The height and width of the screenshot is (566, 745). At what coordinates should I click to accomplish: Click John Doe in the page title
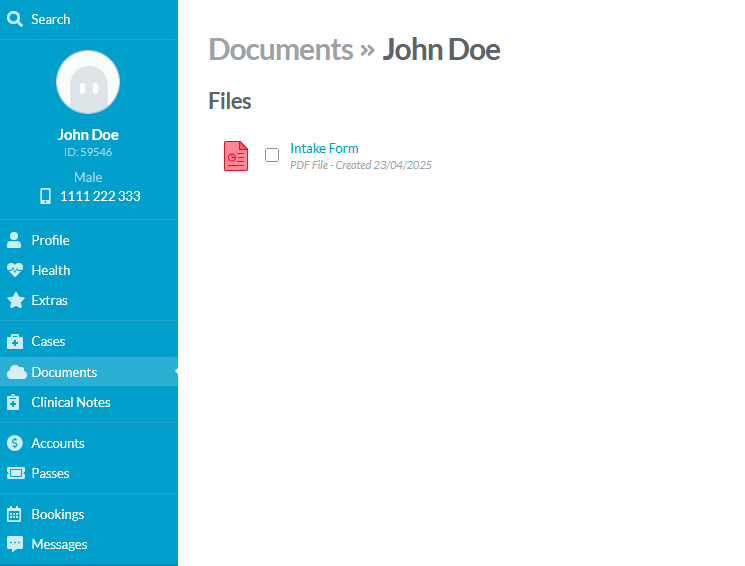click(x=441, y=49)
